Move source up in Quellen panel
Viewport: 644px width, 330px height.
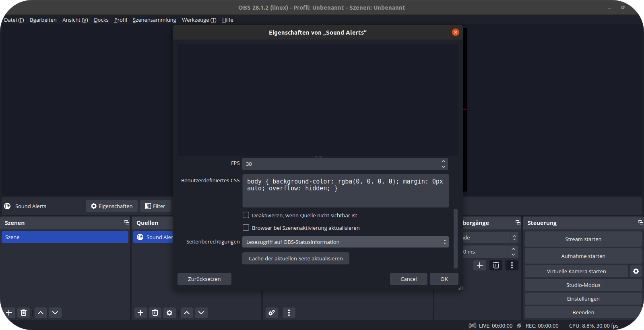coord(187,313)
